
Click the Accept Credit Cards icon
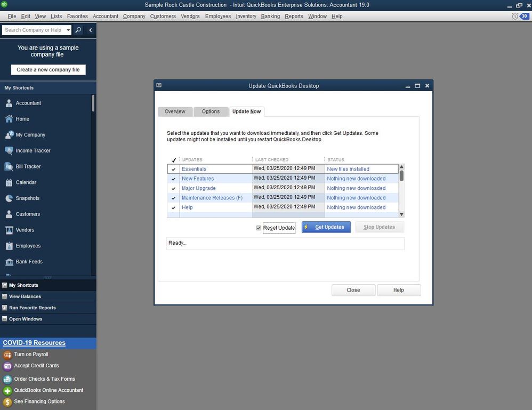(x=7, y=366)
